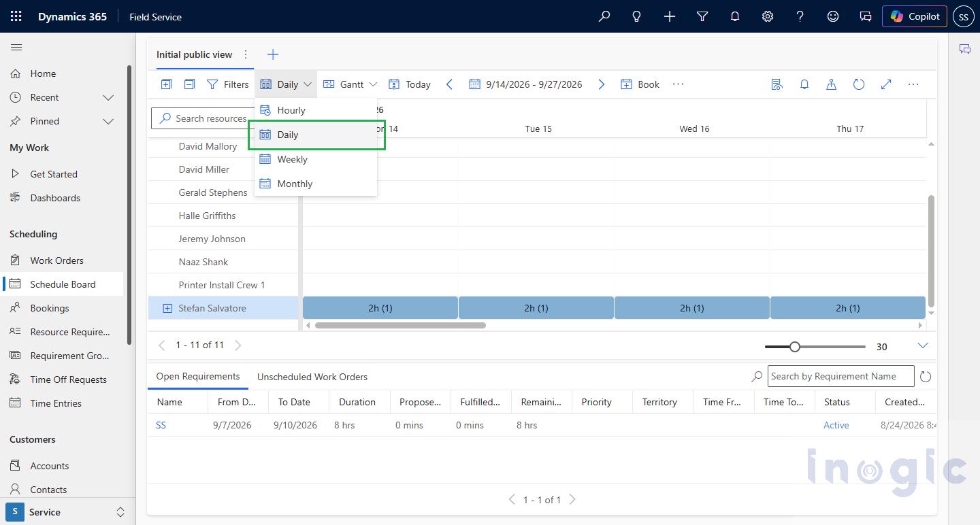Open the SS user account avatar
Image resolution: width=980 pixels, height=525 pixels.
click(x=963, y=16)
